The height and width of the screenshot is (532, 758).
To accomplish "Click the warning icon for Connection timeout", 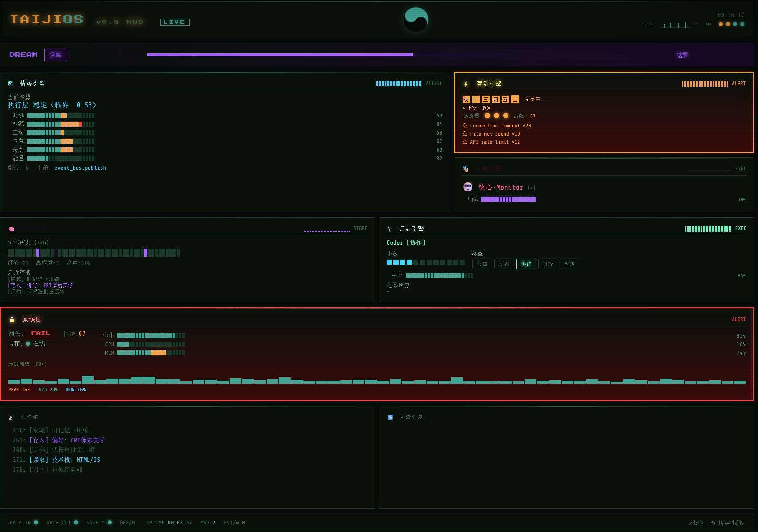I will [465, 126].
